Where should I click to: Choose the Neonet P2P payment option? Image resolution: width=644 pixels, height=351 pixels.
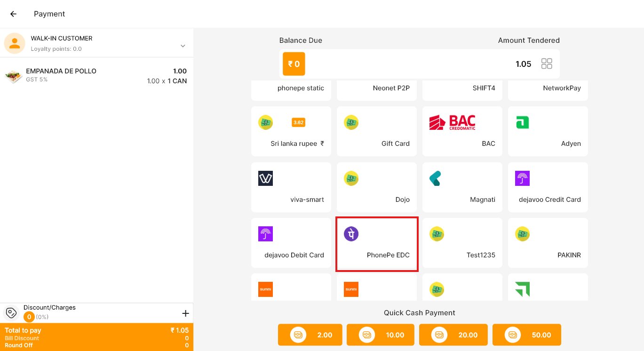pyautogui.click(x=377, y=90)
